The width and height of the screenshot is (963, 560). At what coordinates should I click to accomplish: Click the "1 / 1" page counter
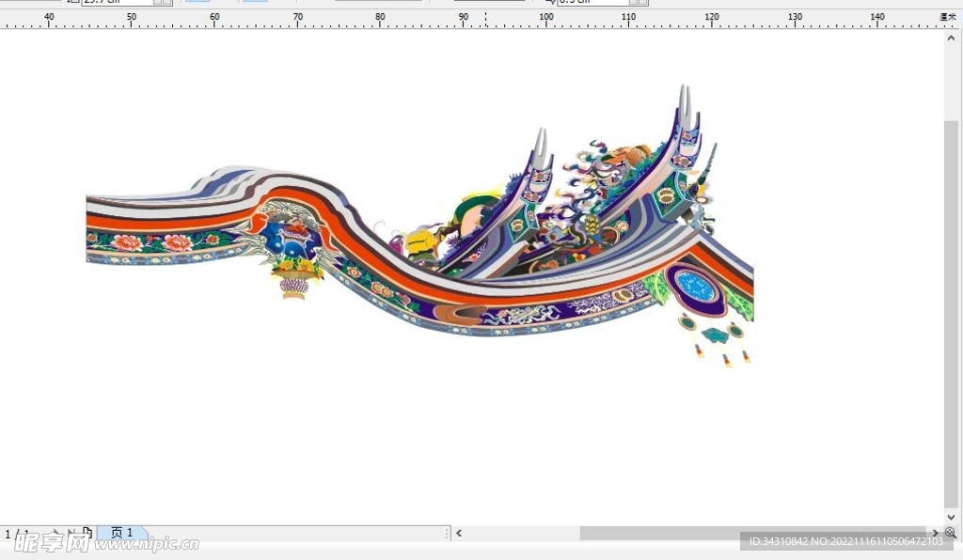[x=16, y=534]
